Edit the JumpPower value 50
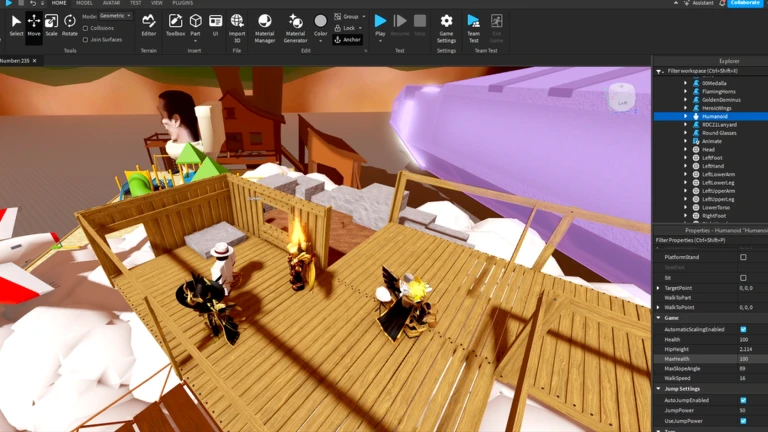The image size is (768, 432). pos(752,410)
